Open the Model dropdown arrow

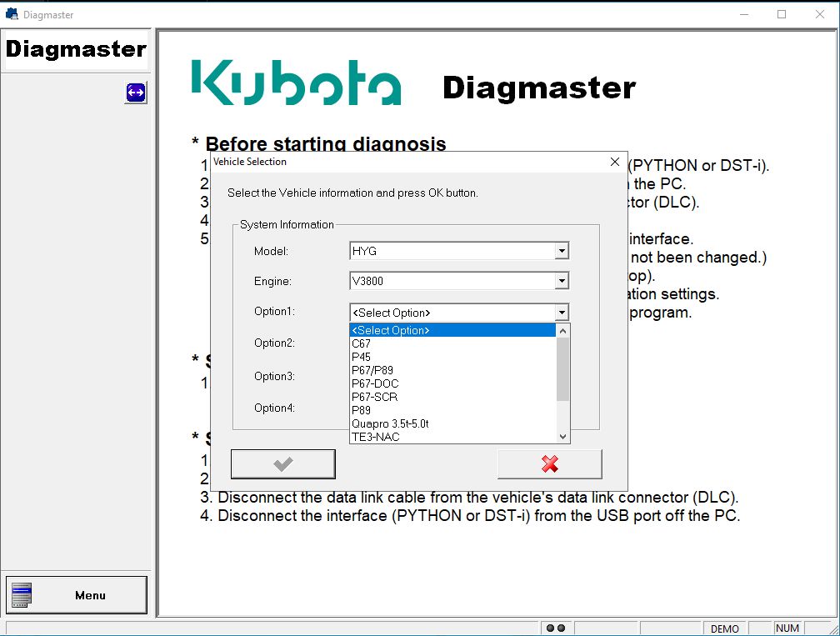562,251
